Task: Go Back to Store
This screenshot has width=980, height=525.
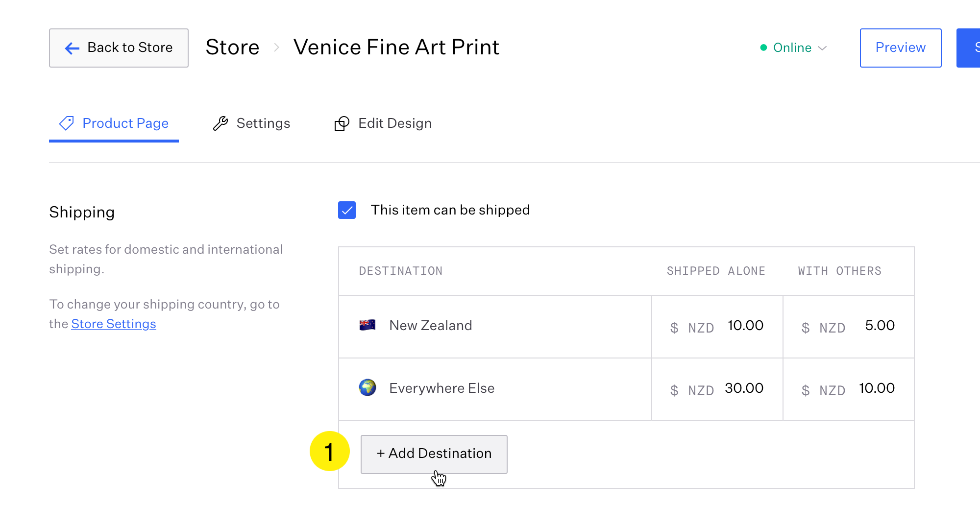Action: click(119, 48)
